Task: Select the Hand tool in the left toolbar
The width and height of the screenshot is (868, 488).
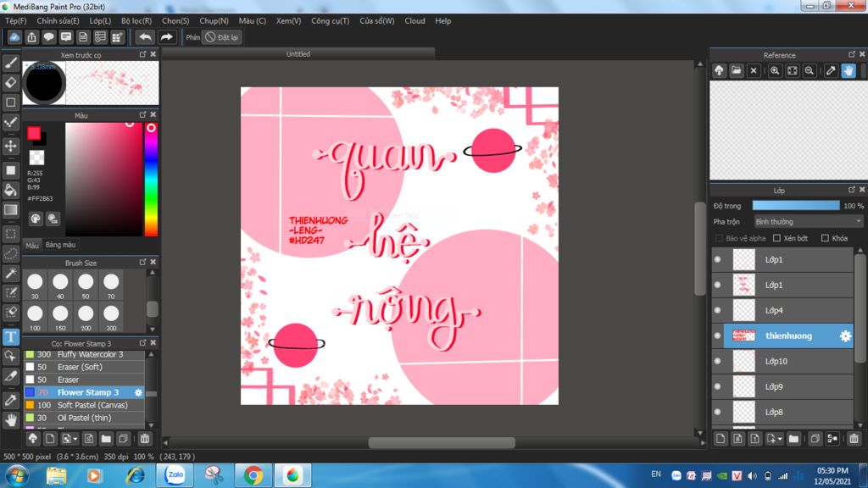Action: click(10, 420)
